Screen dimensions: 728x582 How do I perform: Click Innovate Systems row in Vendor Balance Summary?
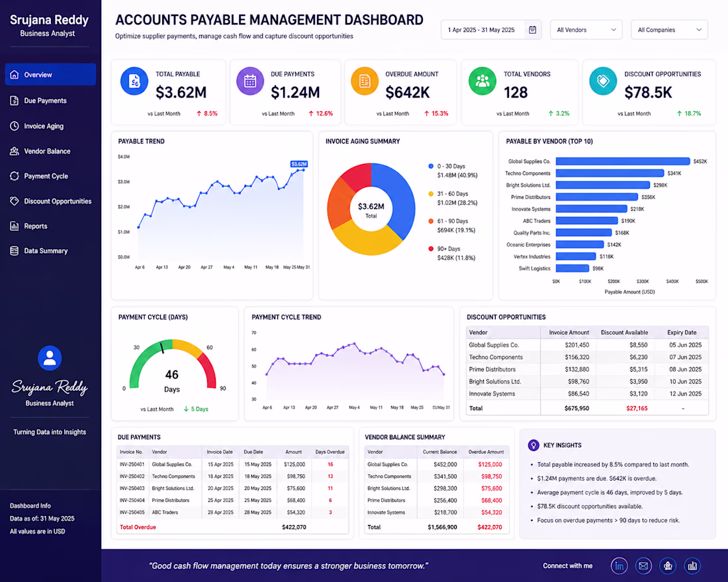point(436,513)
